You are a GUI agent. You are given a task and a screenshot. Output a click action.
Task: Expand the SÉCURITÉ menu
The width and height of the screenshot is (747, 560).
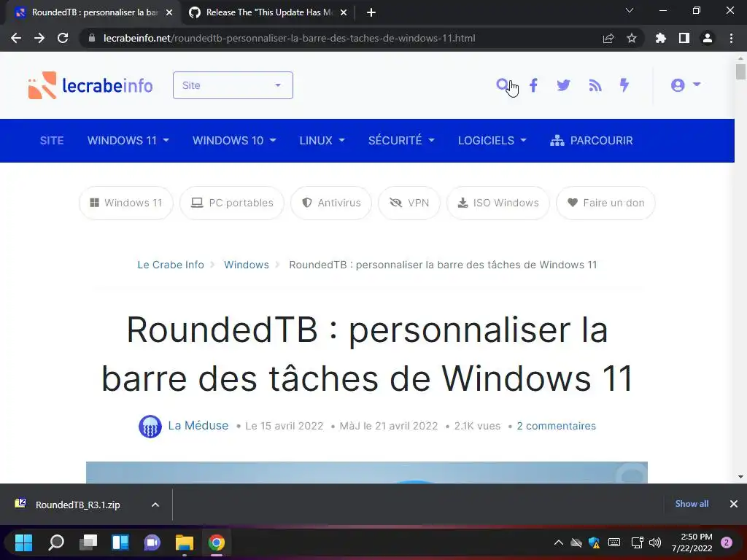(x=401, y=141)
